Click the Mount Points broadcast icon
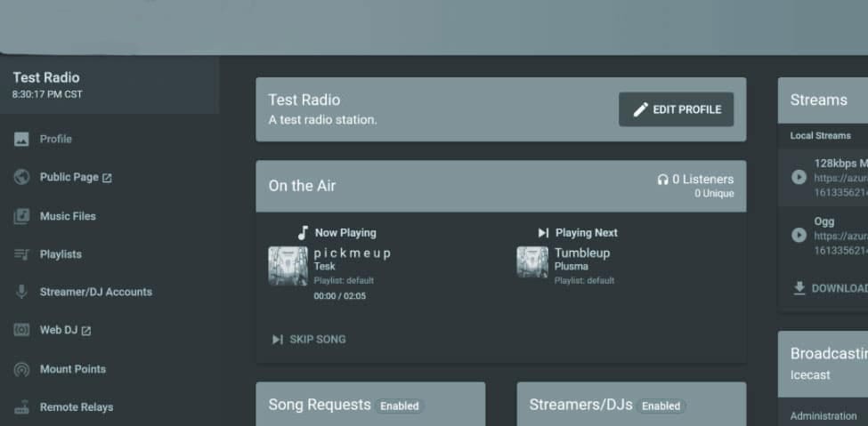Viewport: 868px width, 426px height. [22, 369]
